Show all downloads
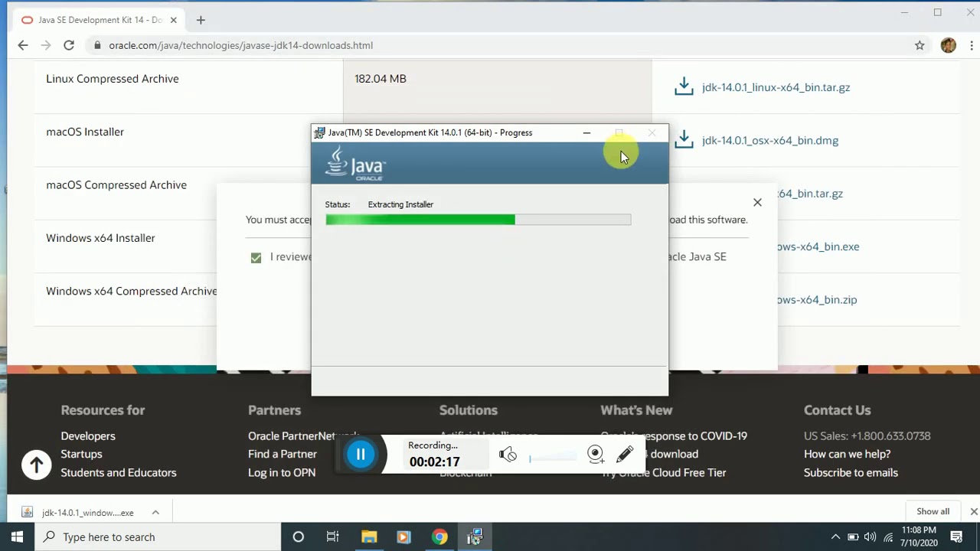 coord(933,511)
